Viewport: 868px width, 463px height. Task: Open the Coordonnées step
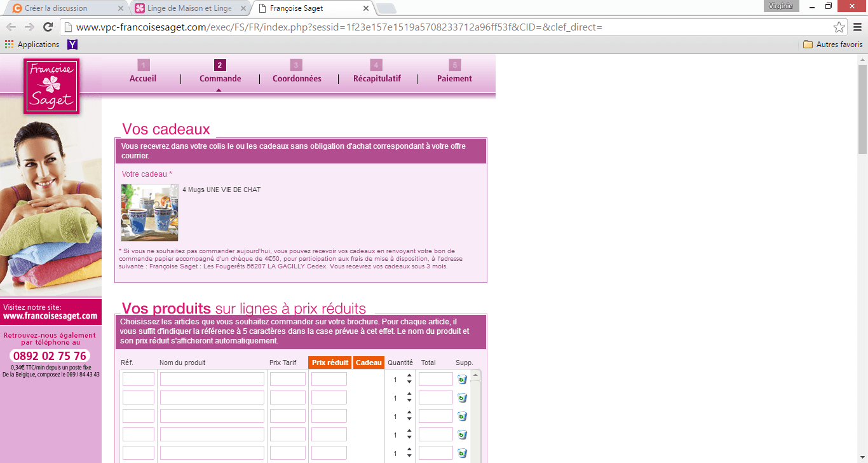coord(297,79)
